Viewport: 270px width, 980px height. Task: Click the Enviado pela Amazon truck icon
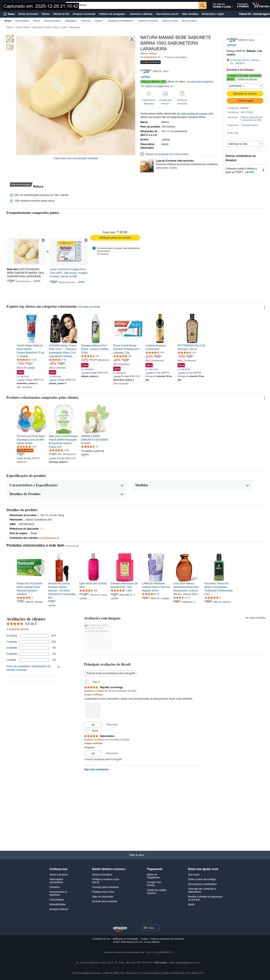pyautogui.click(x=165, y=94)
